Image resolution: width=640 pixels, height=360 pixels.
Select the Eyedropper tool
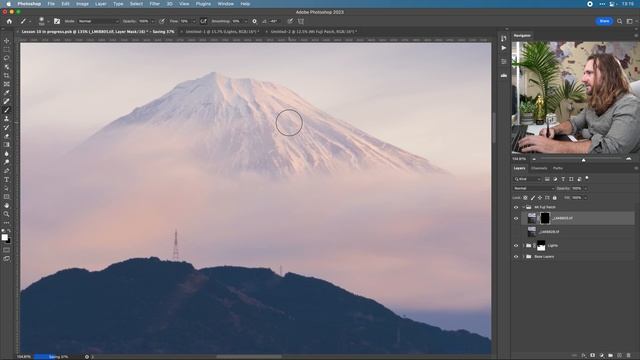[7, 93]
